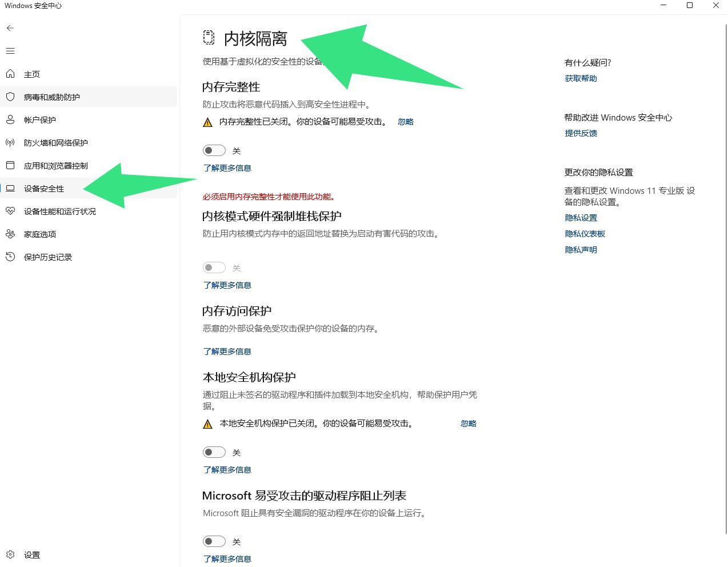The width and height of the screenshot is (728, 567).
Task: Open the 隐私声明 link
Action: [581, 250]
